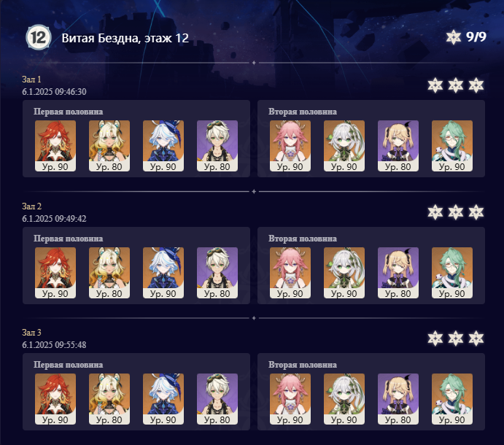504x445 pixels.
Task: Select pink-haired character in Зал 1 second half
Action: click(x=290, y=146)
